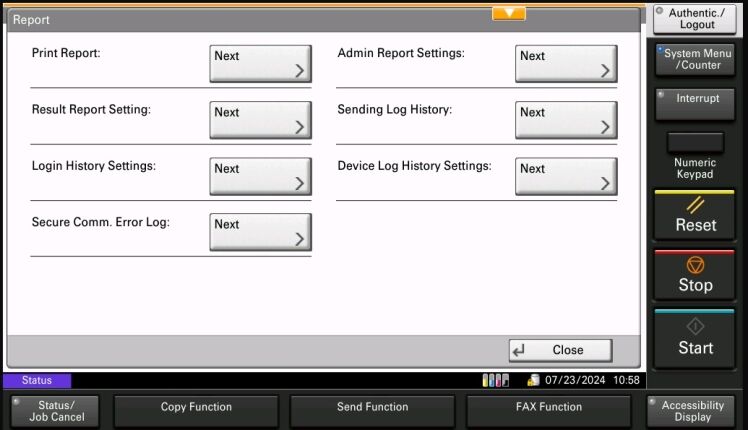Click the status bar icon beside the date

coord(533,380)
